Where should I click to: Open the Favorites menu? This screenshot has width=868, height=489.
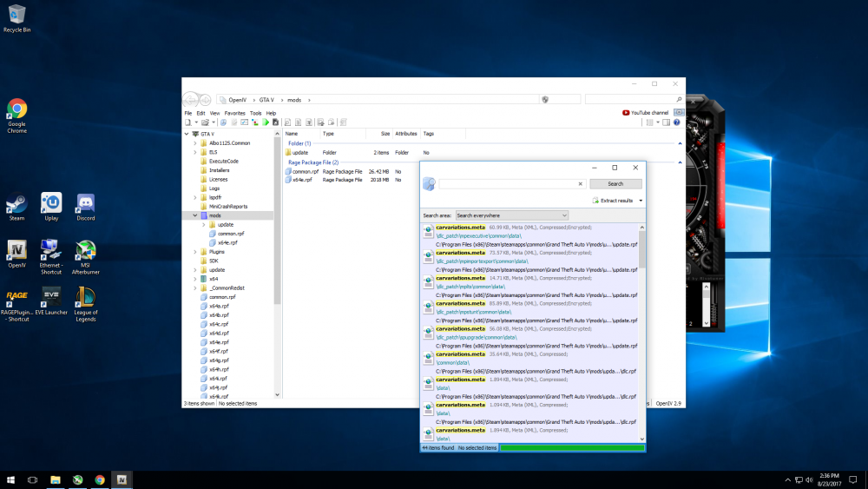234,113
